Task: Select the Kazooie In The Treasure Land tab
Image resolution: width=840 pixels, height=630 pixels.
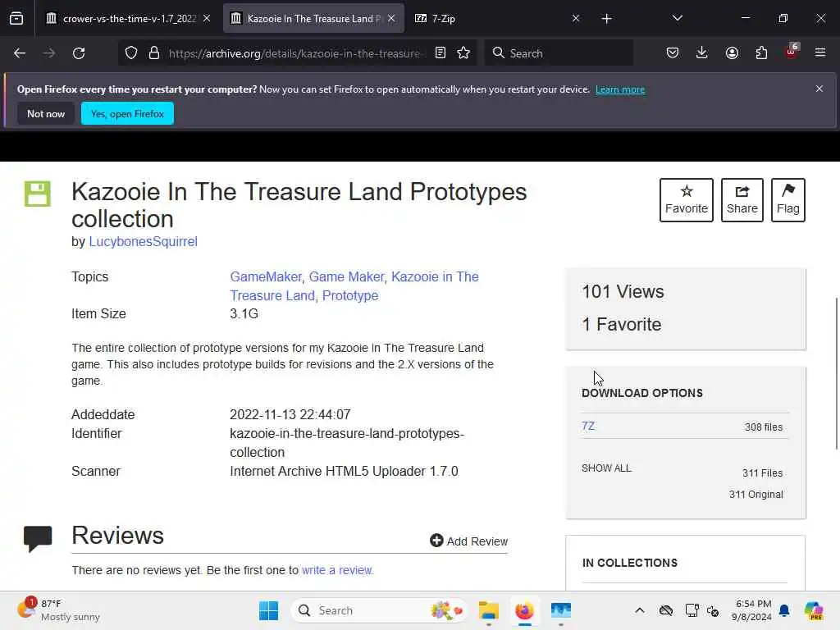Action: (x=314, y=18)
